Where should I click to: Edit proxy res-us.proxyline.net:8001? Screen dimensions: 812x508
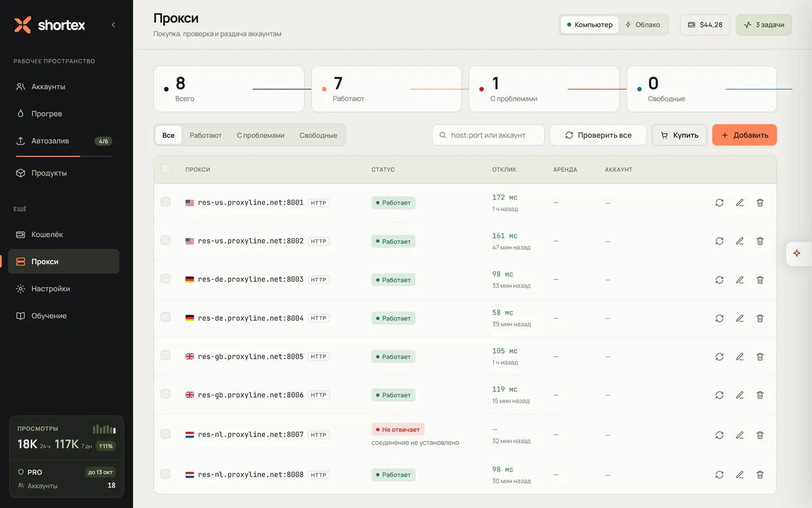739,203
